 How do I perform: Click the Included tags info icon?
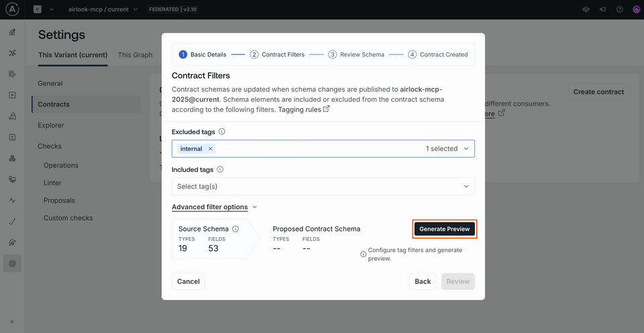[x=220, y=170]
